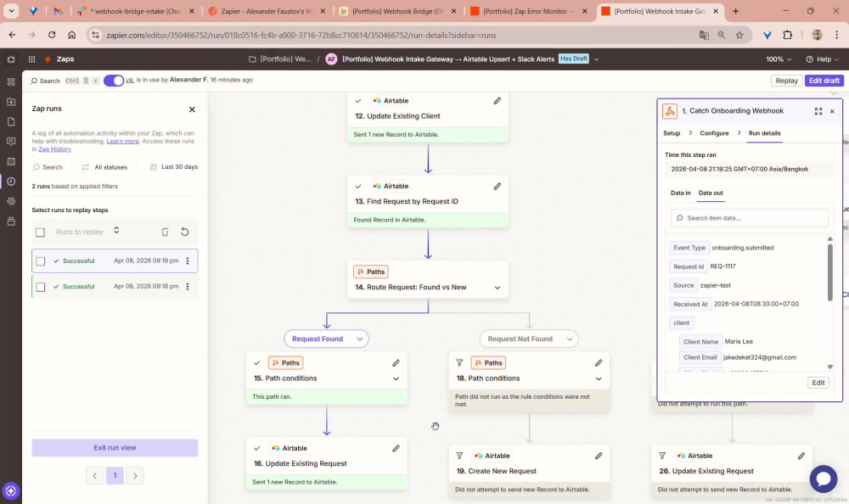
Task: Open the chat support bubble
Action: click(824, 479)
